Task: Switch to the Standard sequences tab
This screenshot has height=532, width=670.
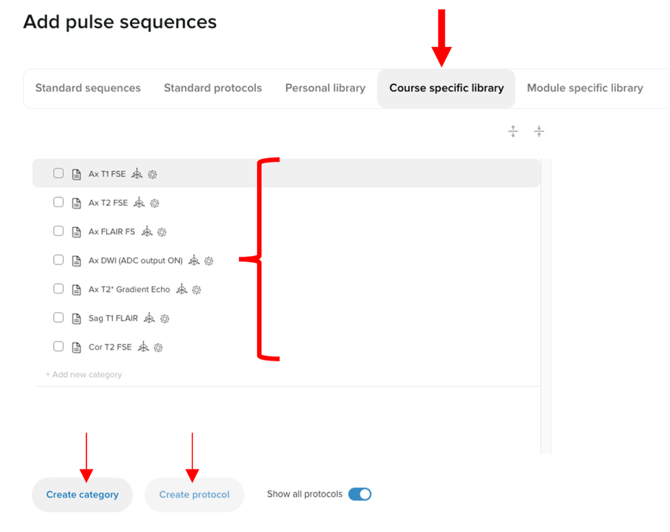Action: point(88,88)
